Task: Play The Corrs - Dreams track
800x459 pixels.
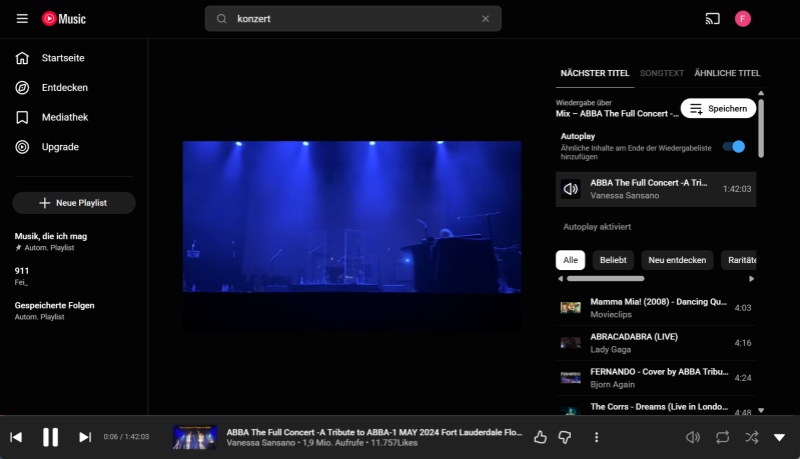Action: [656, 407]
